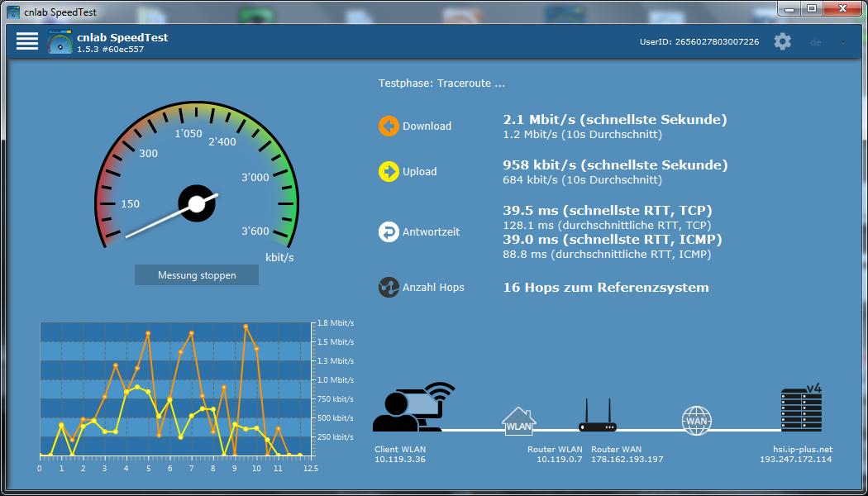Click '16 Hops zum Referenzsystem' text
Viewport: 868px width, 496px height.
point(606,288)
